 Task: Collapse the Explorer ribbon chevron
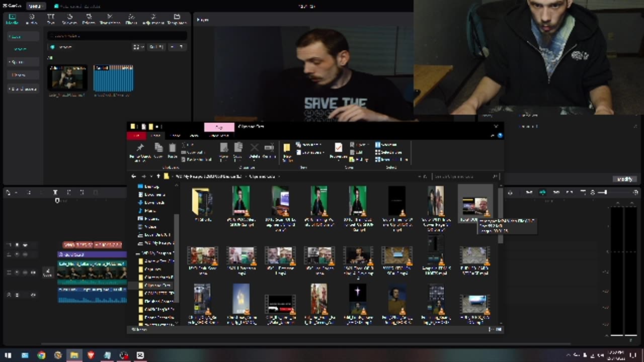(x=493, y=136)
